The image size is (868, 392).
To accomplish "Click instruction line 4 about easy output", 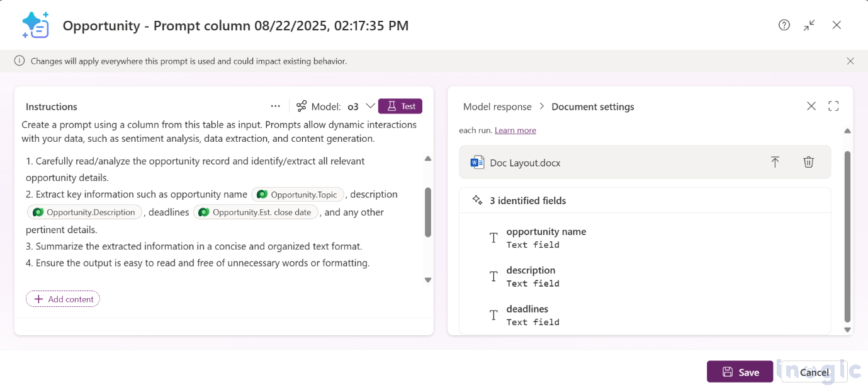I will 198,263.
